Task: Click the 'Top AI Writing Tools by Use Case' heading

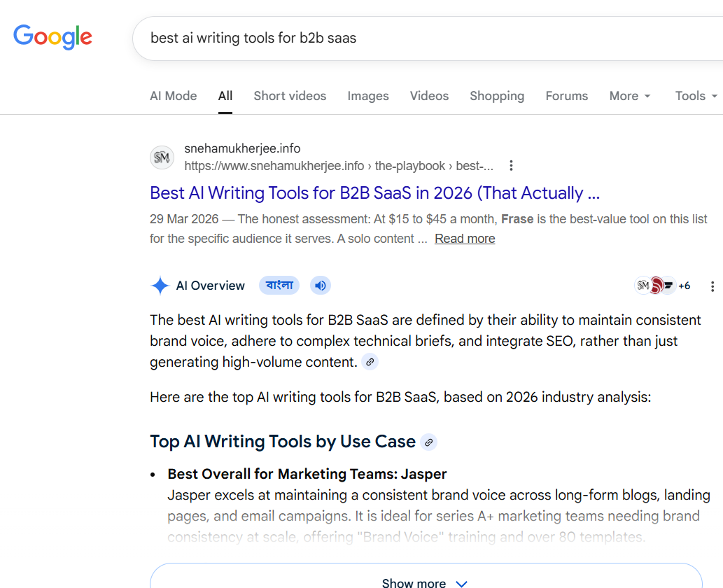Action: (283, 441)
